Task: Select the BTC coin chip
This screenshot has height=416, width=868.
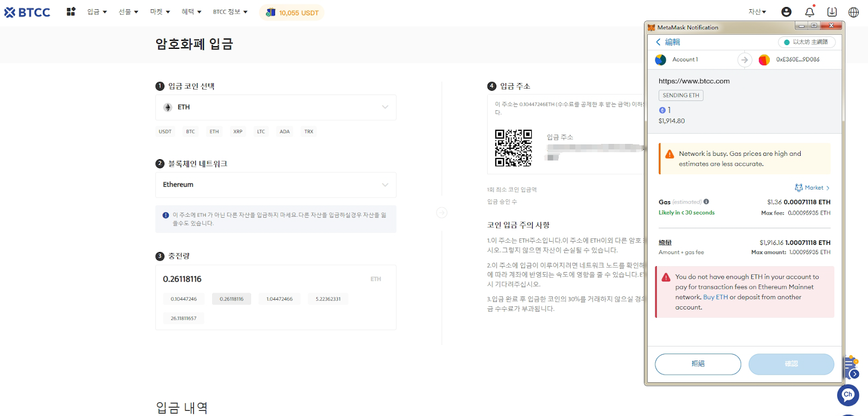Action: click(190, 131)
